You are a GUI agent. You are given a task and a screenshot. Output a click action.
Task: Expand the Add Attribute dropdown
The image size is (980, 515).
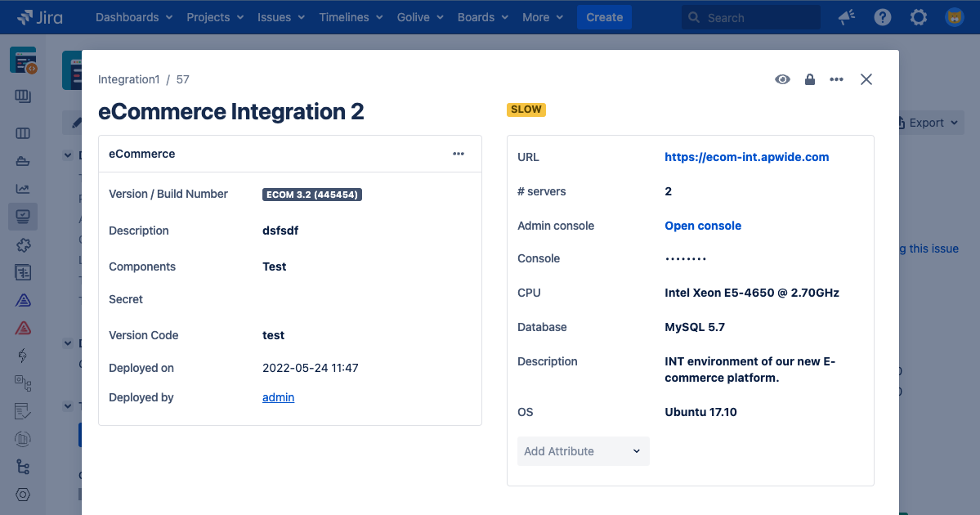583,451
